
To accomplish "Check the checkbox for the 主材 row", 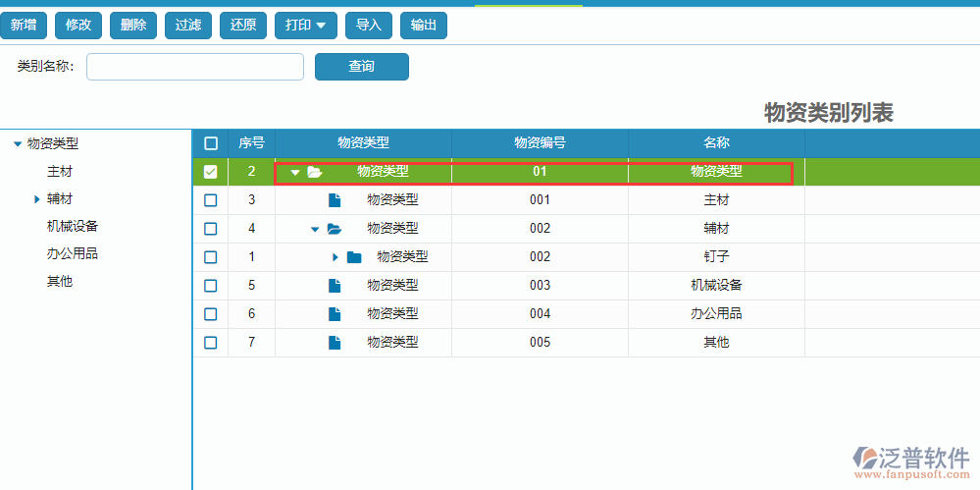I will (x=210, y=200).
